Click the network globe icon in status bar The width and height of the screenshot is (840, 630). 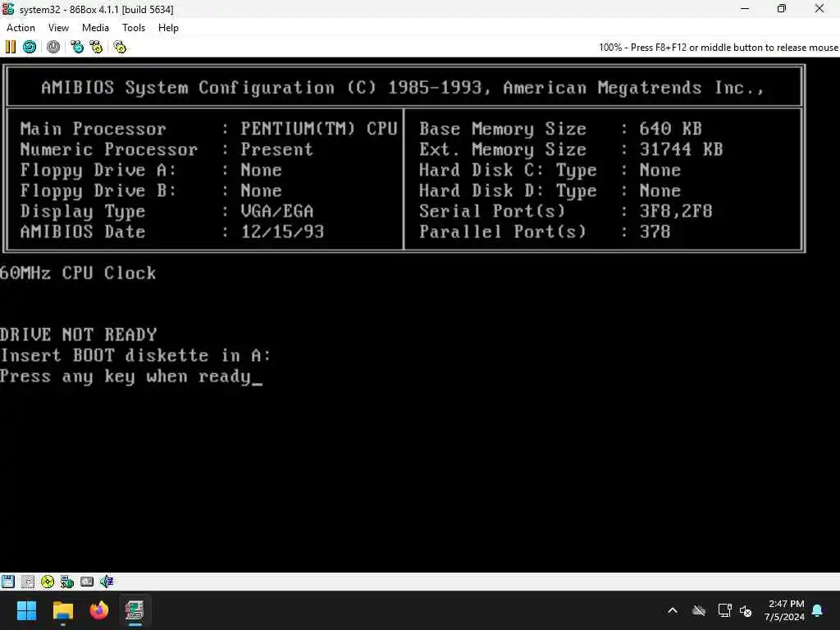click(67, 582)
